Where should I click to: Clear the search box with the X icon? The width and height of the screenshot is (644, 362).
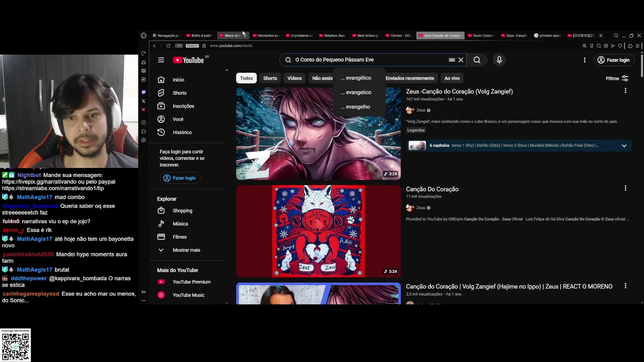[x=460, y=60]
